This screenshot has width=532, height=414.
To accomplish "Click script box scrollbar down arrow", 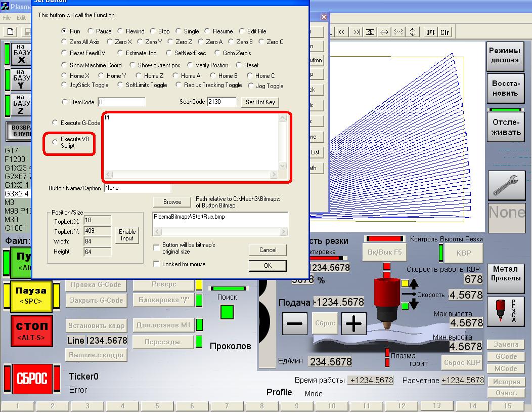I will [x=283, y=165].
